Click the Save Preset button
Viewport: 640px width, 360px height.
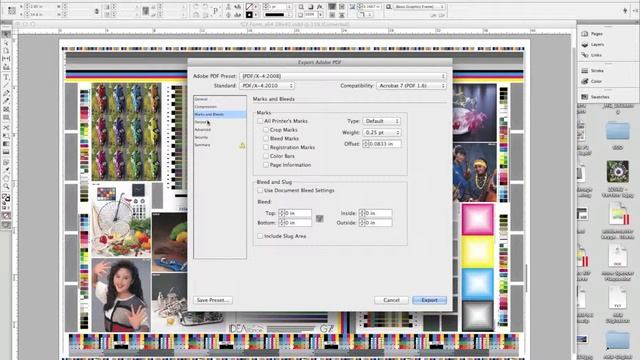213,300
